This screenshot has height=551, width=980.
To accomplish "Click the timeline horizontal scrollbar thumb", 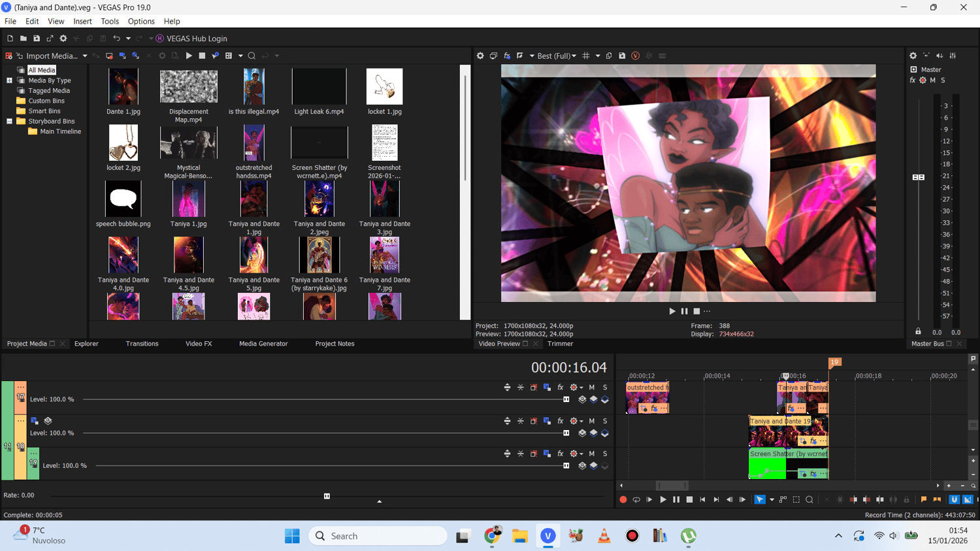I will point(672,486).
